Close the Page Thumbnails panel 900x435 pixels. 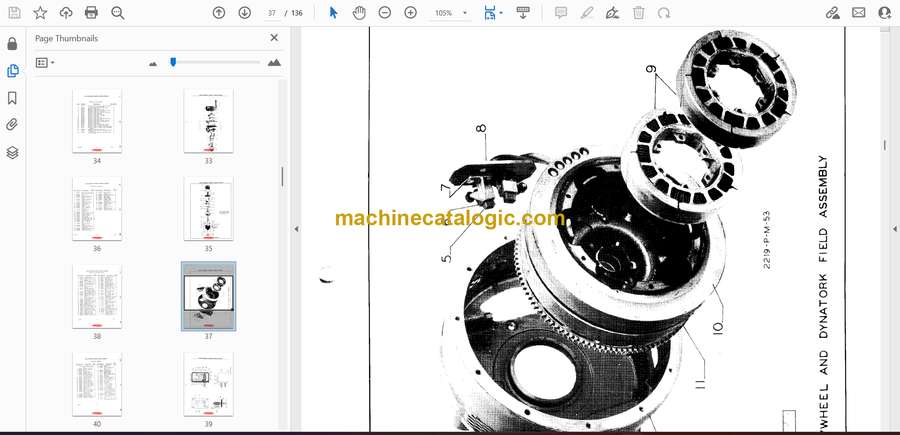274,38
